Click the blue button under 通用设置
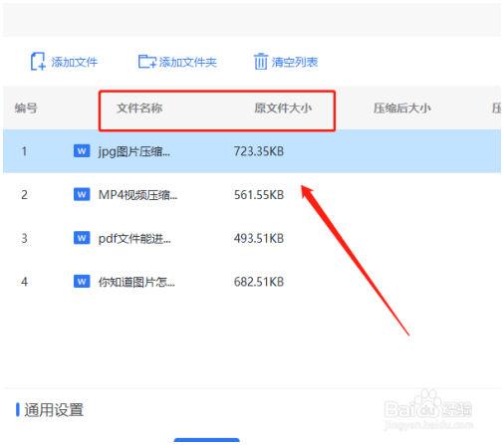 206,441
